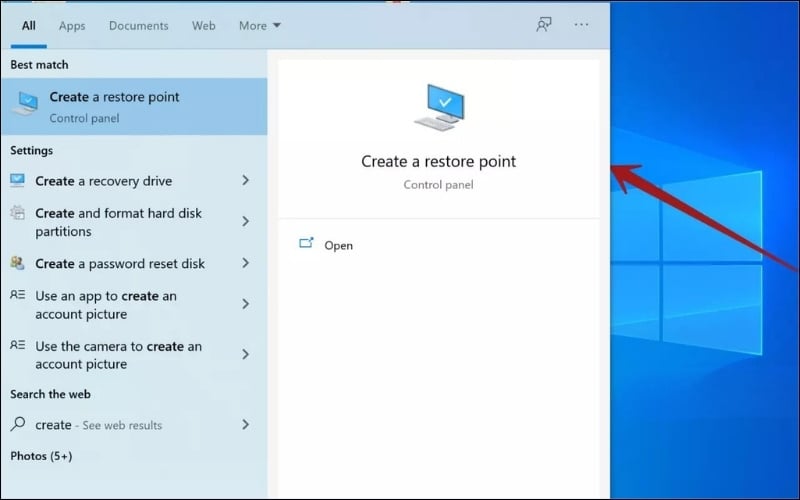Click the magnifier icon next to create web results
The height and width of the screenshot is (500, 800).
point(17,424)
